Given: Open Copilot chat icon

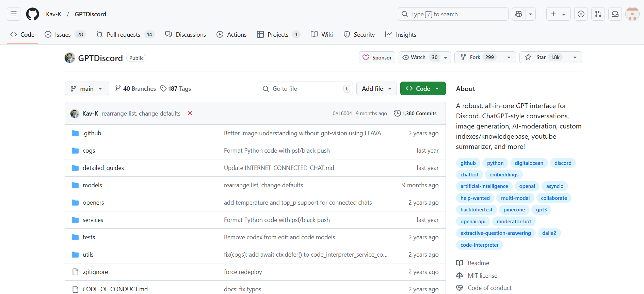Looking at the screenshot, I should pos(519,14).
